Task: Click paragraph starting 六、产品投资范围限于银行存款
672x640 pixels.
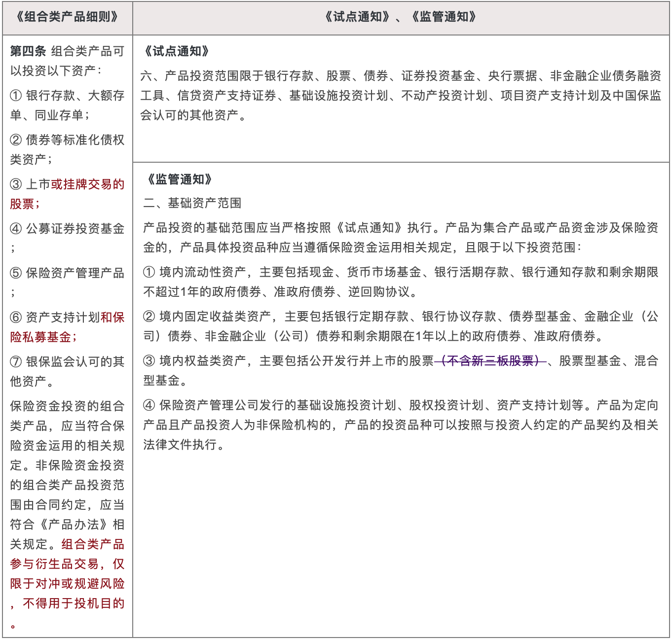Action: point(401,96)
